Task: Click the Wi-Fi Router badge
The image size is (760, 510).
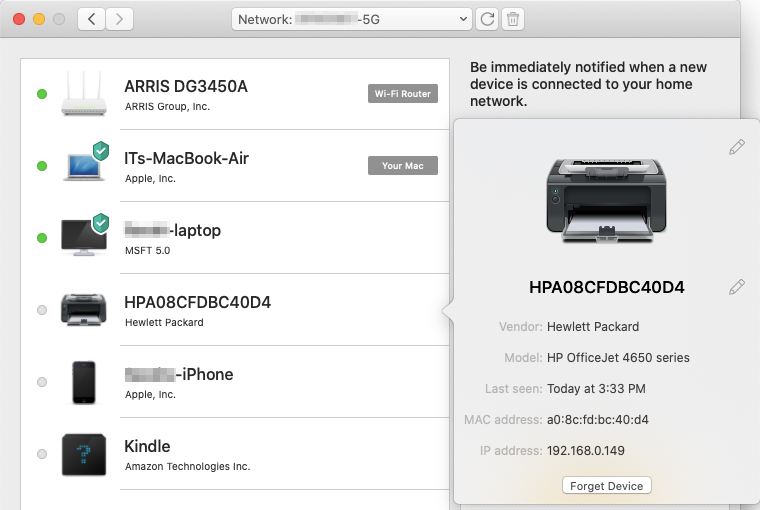Action: [x=403, y=94]
